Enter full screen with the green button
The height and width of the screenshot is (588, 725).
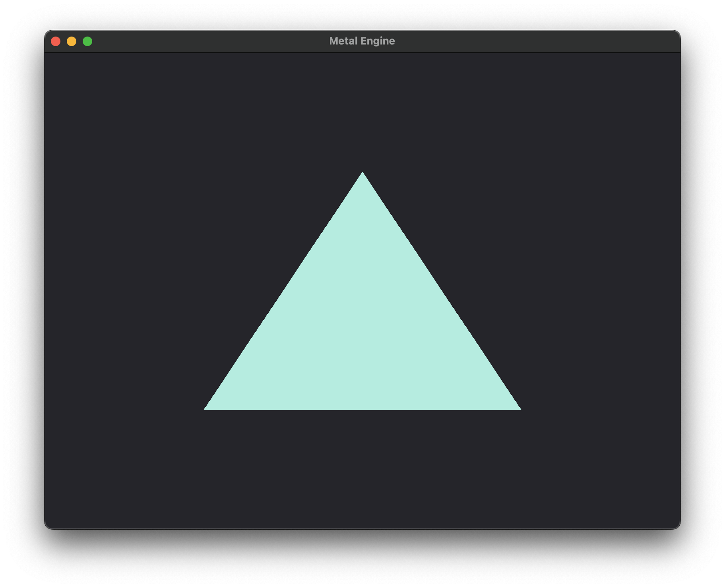click(87, 41)
